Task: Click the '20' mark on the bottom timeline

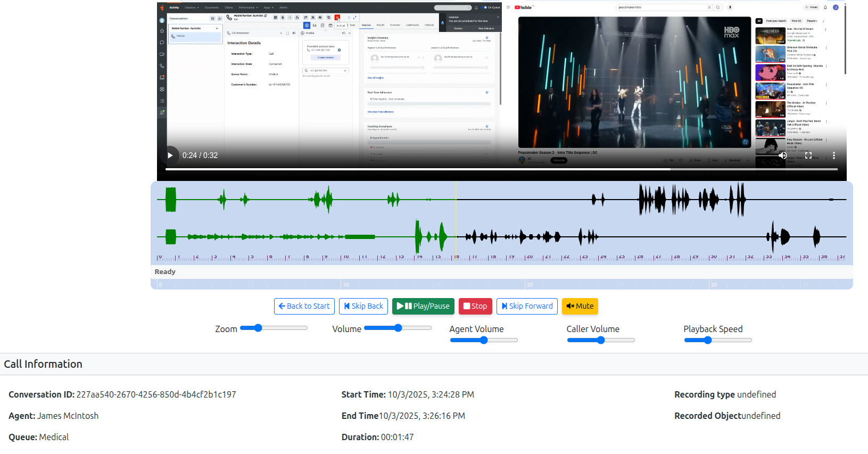Action: 530,285
